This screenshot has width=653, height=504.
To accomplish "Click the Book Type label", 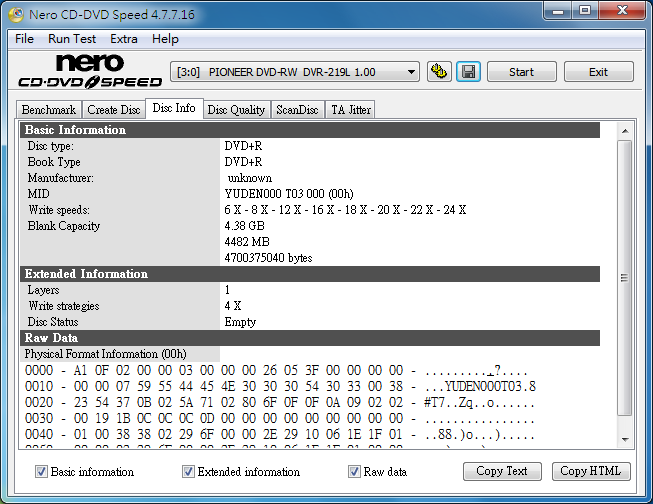I will coord(54,162).
